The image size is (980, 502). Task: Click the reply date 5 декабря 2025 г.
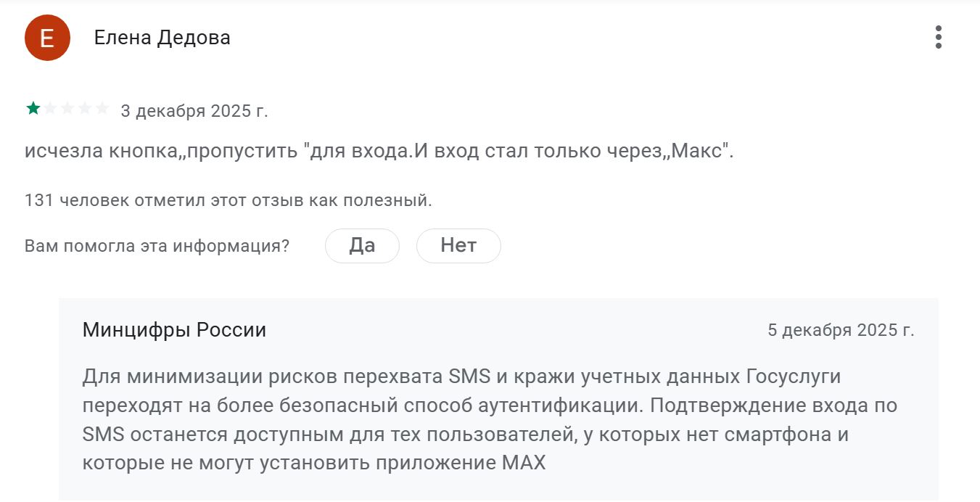(841, 330)
